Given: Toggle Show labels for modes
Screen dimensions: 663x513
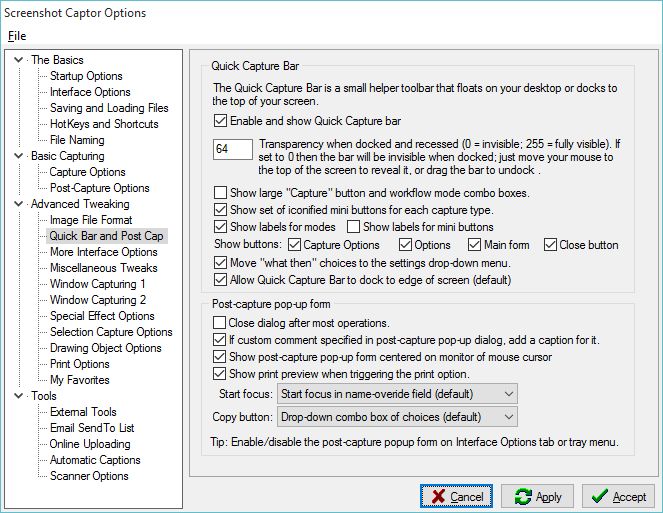Looking at the screenshot, I should tap(220, 227).
